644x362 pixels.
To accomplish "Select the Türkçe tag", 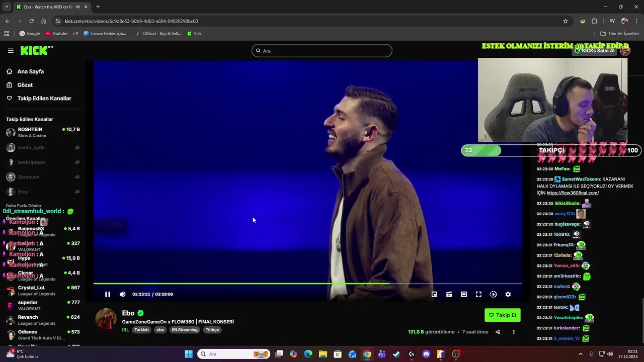I will (x=212, y=330).
